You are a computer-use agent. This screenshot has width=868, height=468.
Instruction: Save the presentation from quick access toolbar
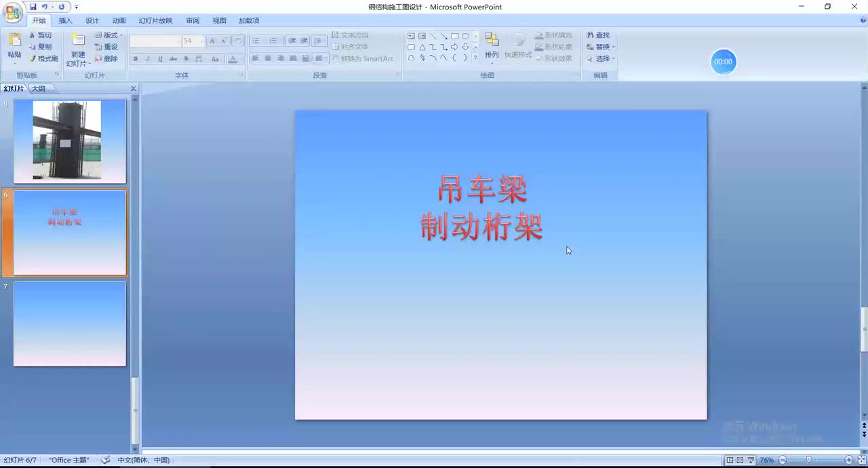33,7
